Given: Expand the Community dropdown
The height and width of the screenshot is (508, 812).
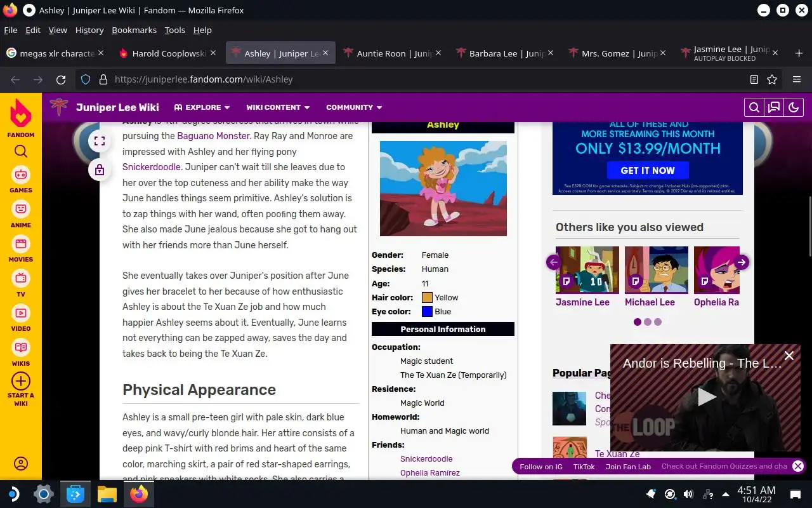Looking at the screenshot, I should pos(354,107).
